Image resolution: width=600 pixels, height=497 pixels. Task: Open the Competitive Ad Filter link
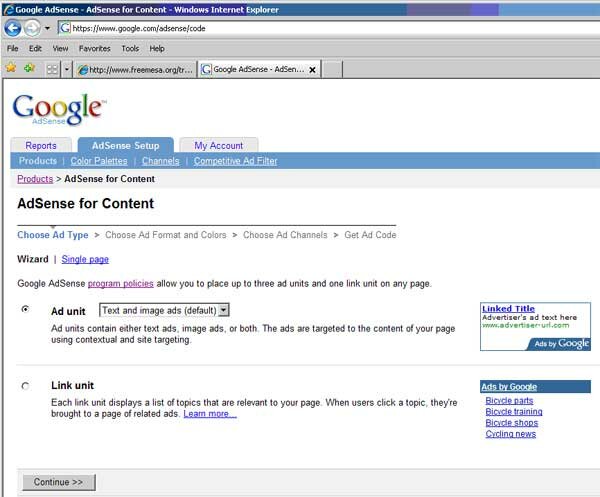[x=235, y=161]
